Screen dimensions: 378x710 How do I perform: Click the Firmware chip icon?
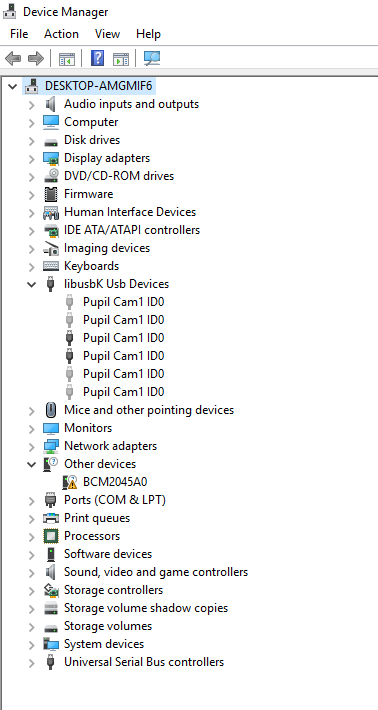point(51,194)
